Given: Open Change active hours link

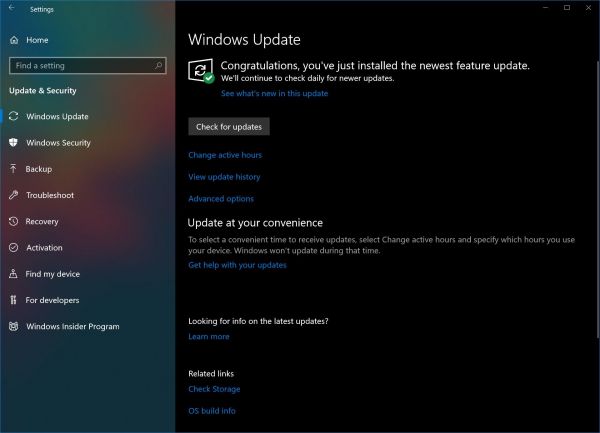Looking at the screenshot, I should click(x=225, y=155).
